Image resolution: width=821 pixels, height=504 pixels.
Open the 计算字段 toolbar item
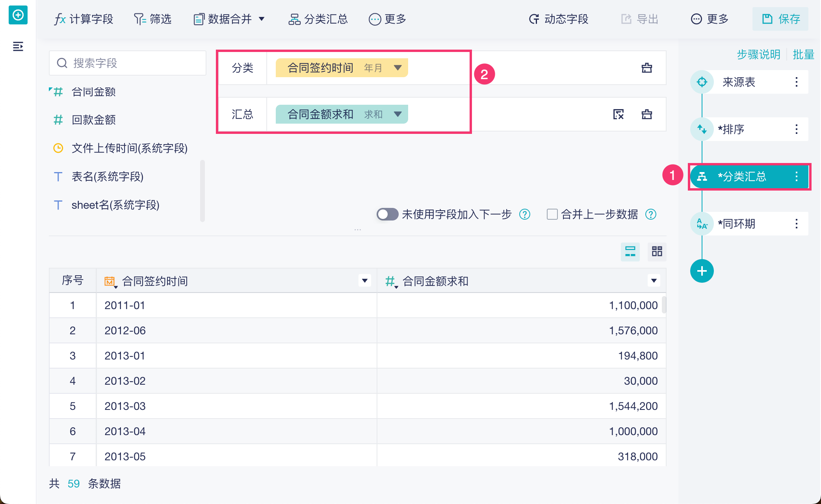pos(84,19)
